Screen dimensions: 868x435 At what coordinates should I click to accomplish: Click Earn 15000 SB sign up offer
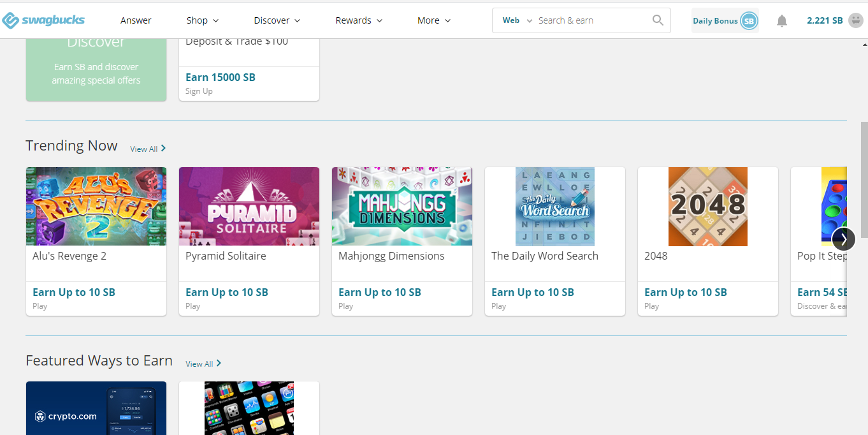point(221,77)
